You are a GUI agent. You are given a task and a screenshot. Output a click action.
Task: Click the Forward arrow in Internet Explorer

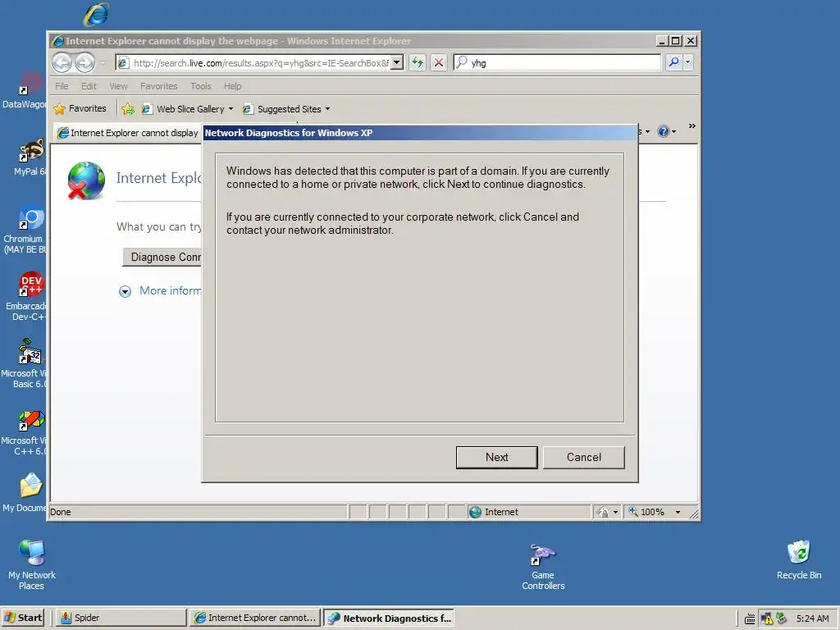[x=84, y=62]
